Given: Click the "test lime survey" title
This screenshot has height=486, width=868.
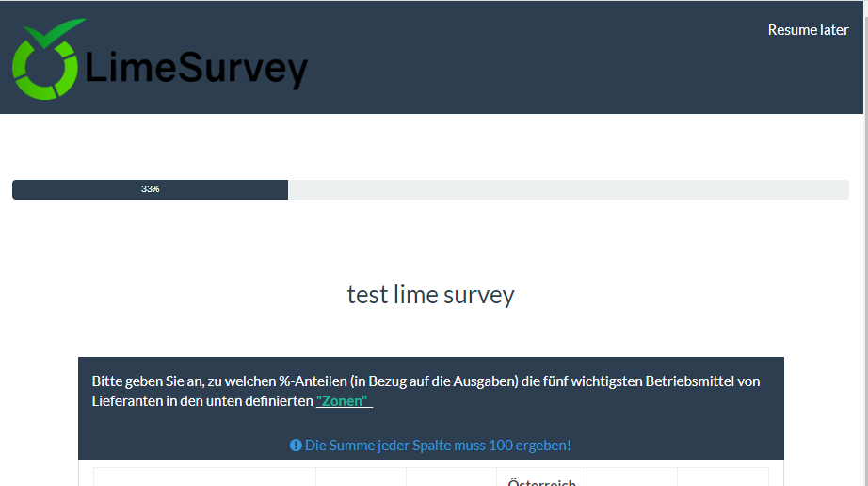Looking at the screenshot, I should pyautogui.click(x=430, y=295).
